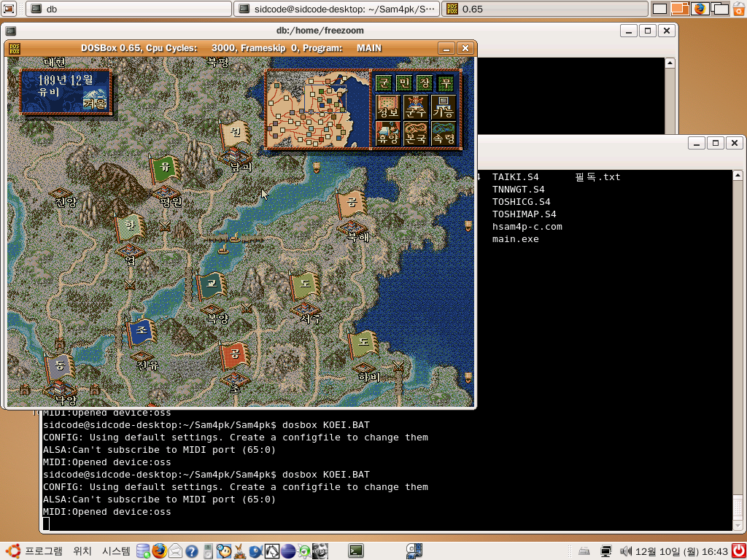The height and width of the screenshot is (560, 747).
Task: Select the 장 command tab
Action: [x=424, y=82]
